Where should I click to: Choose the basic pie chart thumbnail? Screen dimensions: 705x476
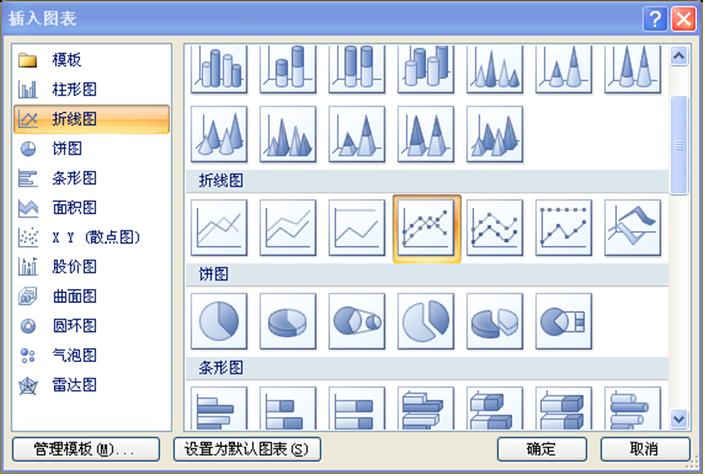point(219,321)
